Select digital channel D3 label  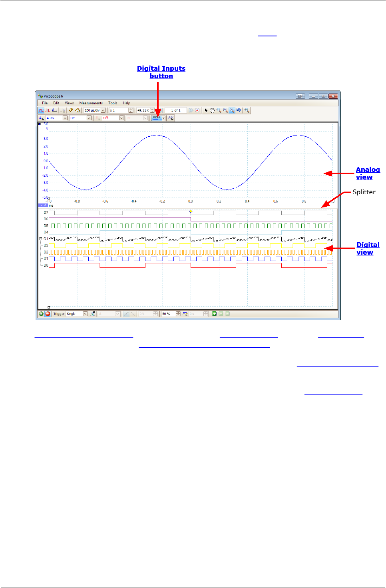(x=46, y=245)
